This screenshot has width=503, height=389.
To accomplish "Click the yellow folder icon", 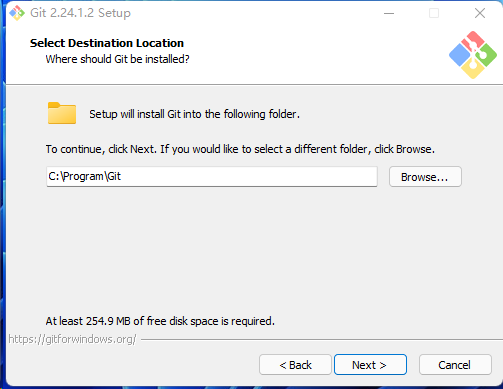I will point(62,113).
